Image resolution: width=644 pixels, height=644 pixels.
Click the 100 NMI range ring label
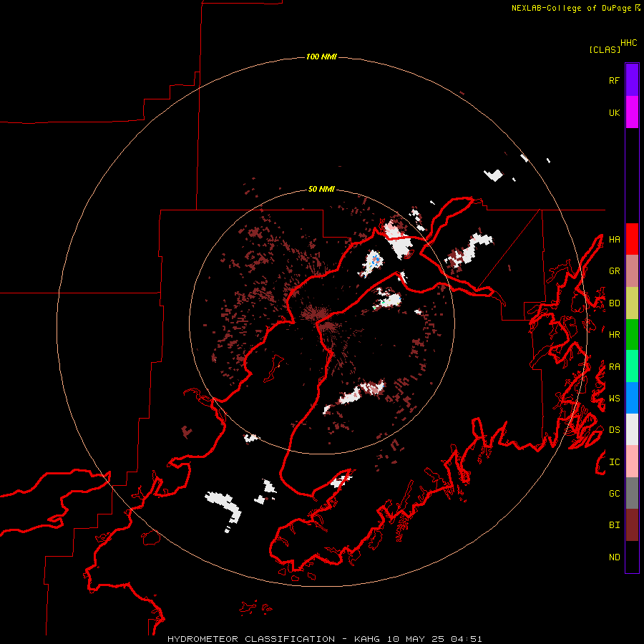pyautogui.click(x=321, y=57)
